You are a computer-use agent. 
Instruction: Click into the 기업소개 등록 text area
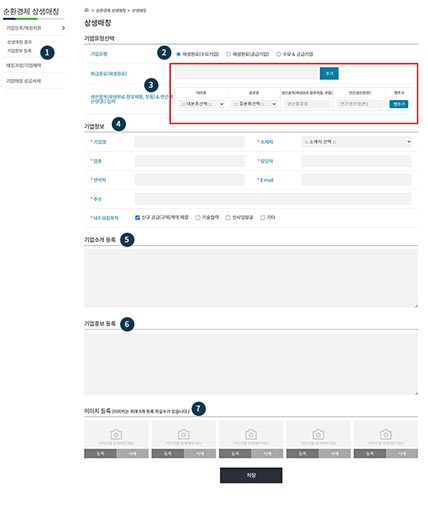(x=251, y=278)
